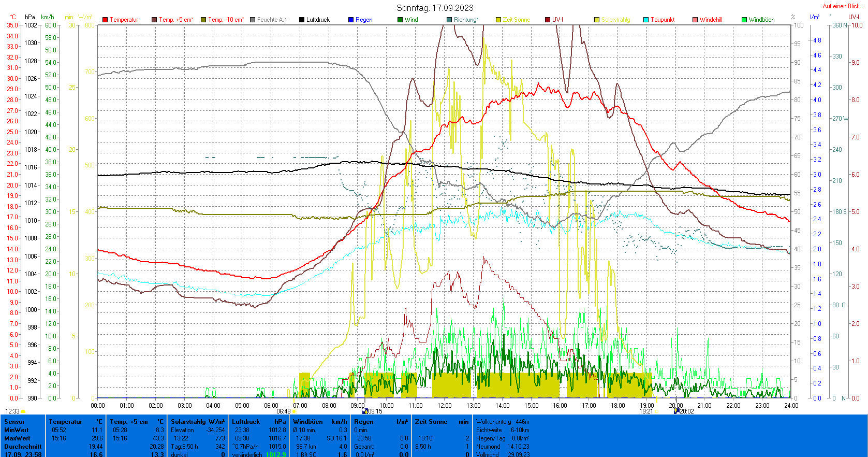Click the Temperatur legend label
This screenshot has height=457, width=868.
pyautogui.click(x=124, y=20)
